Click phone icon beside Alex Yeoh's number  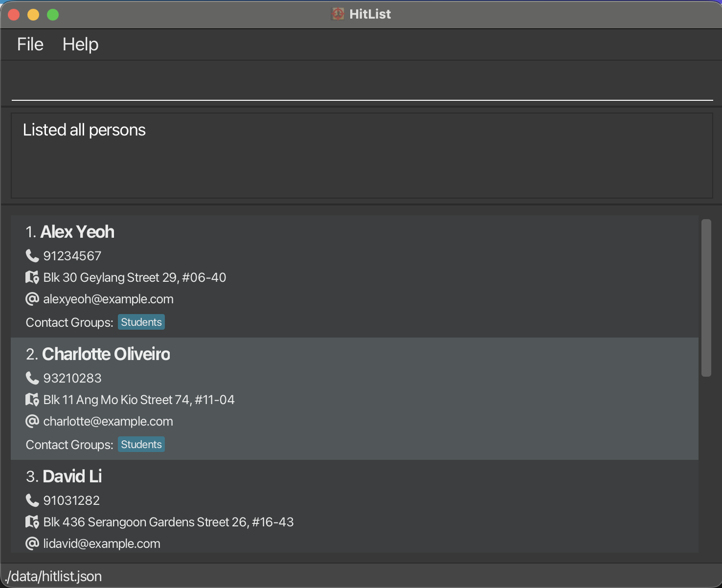pos(32,256)
